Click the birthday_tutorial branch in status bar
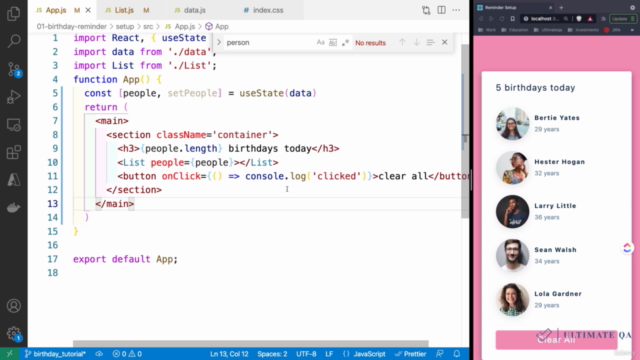This screenshot has width=640, height=360. click(55, 354)
